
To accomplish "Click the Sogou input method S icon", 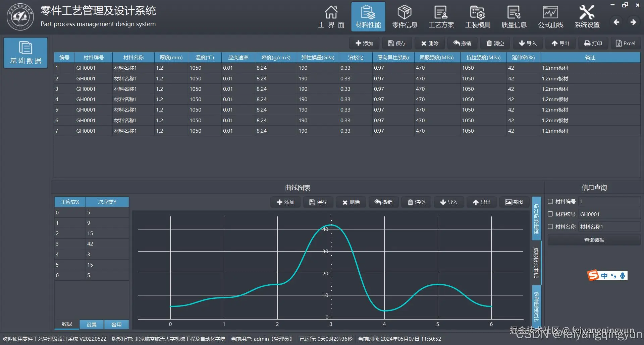I will pyautogui.click(x=593, y=275).
